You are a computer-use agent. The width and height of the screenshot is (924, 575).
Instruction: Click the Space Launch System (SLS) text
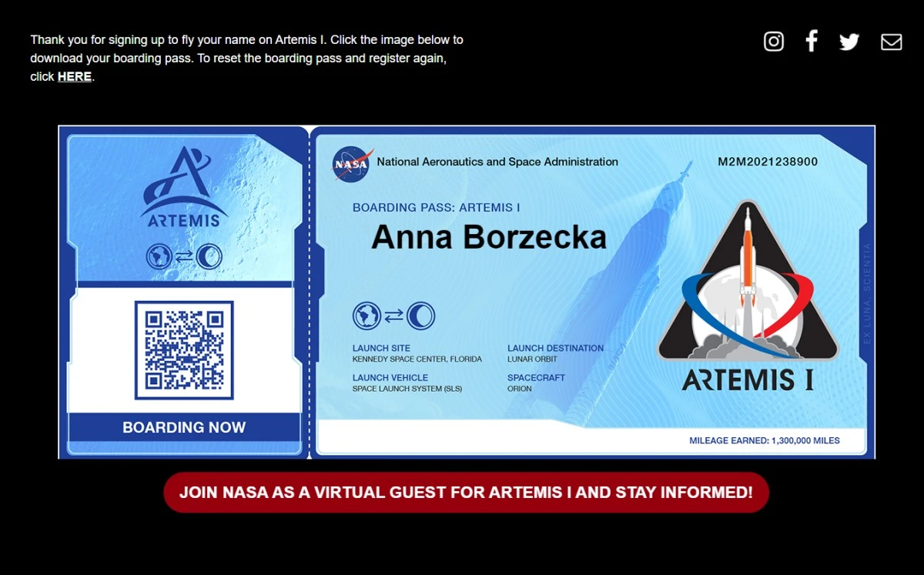tap(407, 389)
